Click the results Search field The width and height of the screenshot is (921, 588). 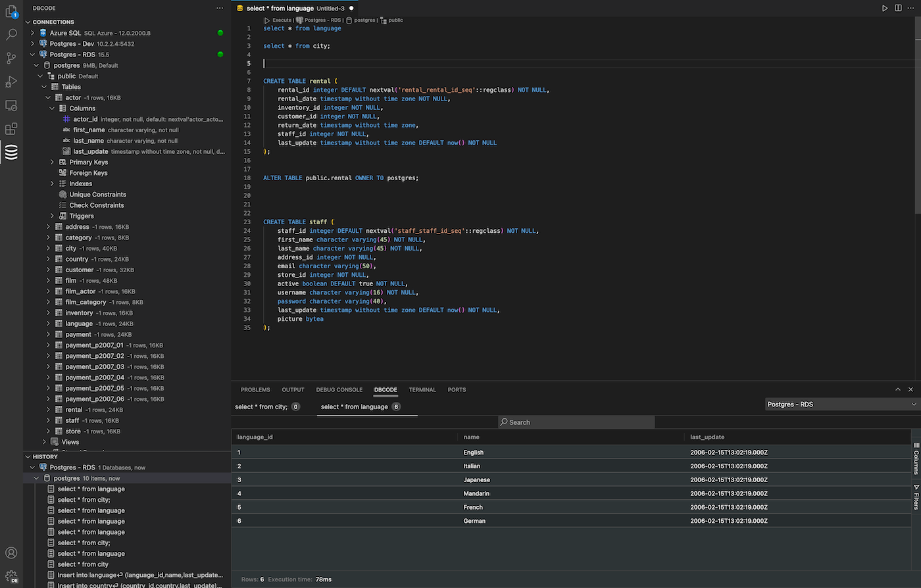pyautogui.click(x=576, y=422)
